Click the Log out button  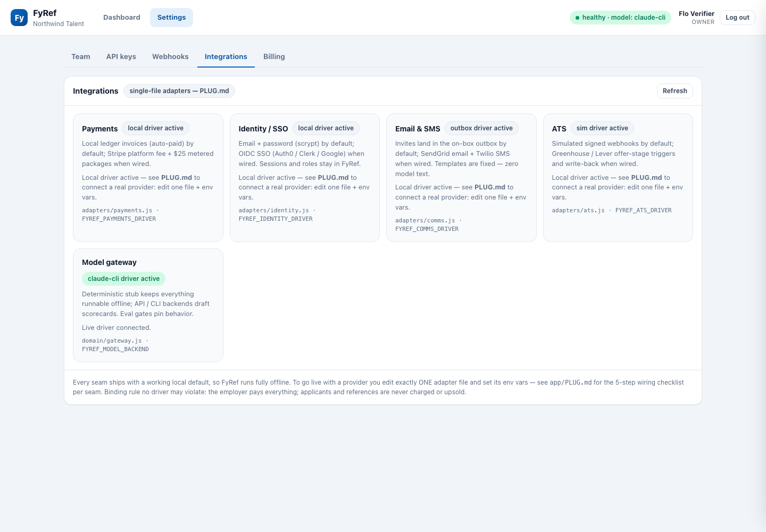[x=737, y=18]
